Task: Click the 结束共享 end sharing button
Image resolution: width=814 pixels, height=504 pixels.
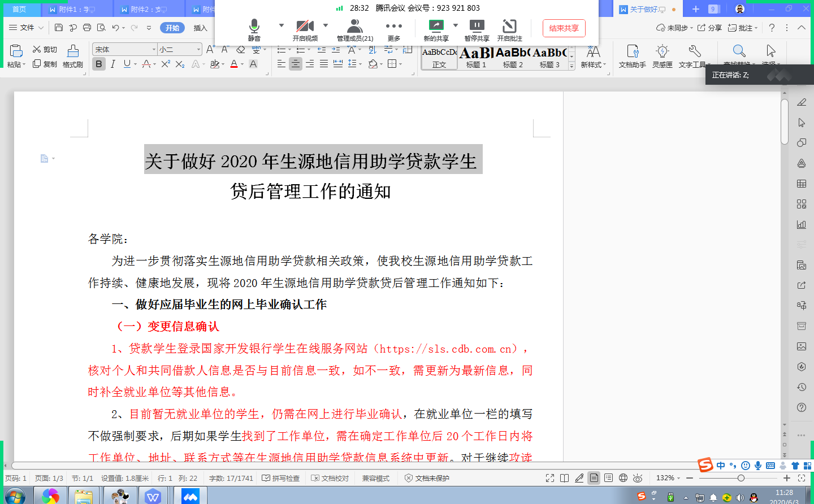Action: click(x=564, y=28)
